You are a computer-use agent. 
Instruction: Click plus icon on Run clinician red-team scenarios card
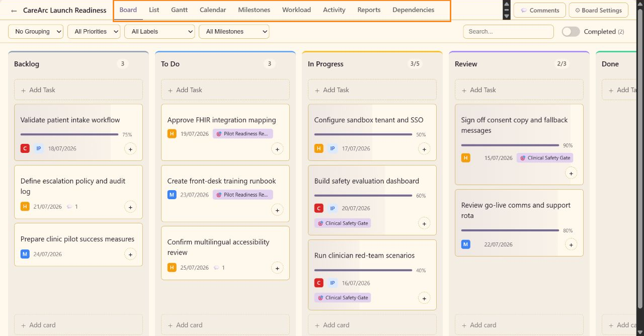coord(424,298)
